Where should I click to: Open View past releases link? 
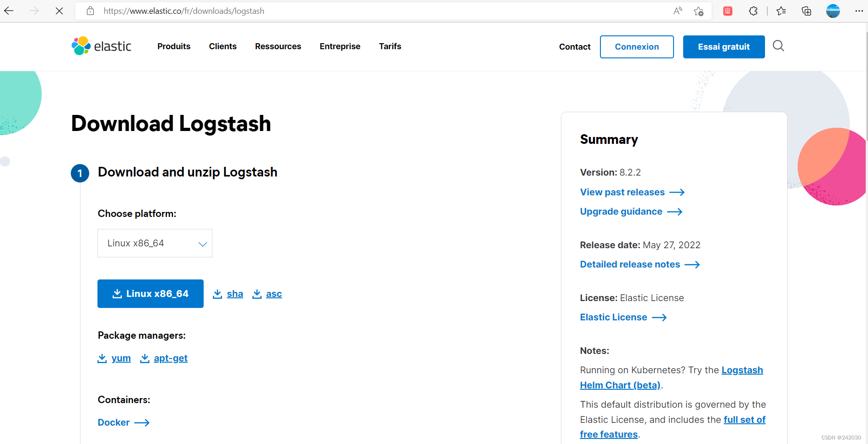(x=622, y=192)
